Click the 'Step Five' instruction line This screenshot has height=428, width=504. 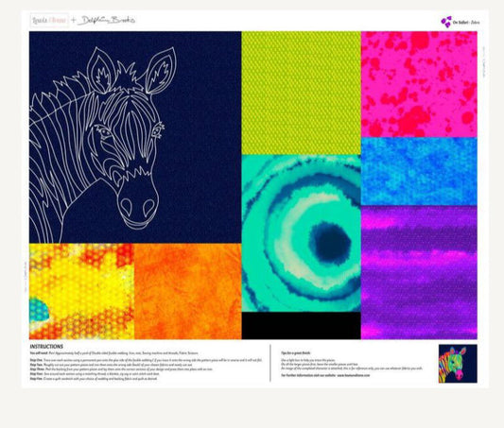coord(94,379)
